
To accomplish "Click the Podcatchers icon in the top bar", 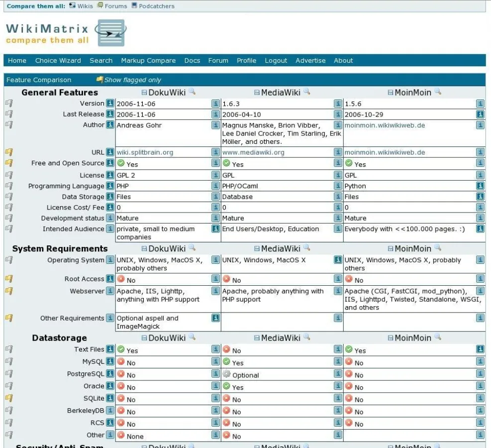I will (134, 6).
